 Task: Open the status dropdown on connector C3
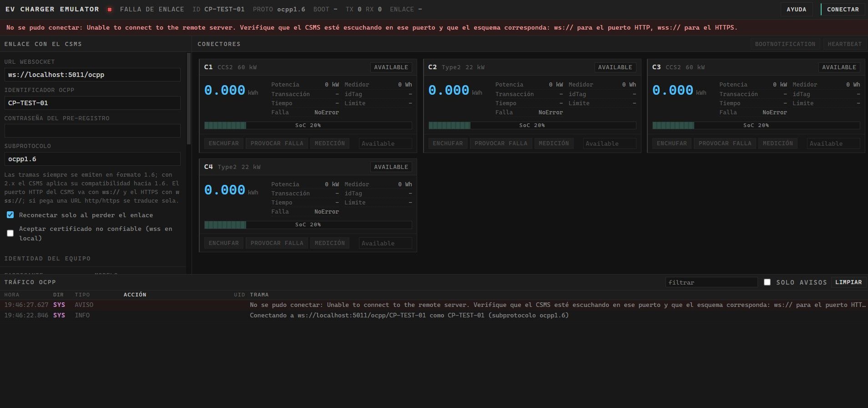pos(833,143)
